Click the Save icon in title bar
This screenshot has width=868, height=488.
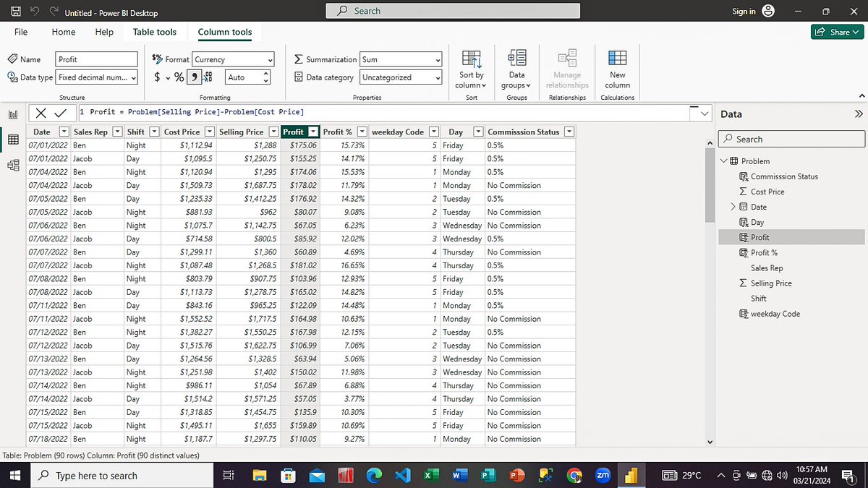(x=16, y=12)
